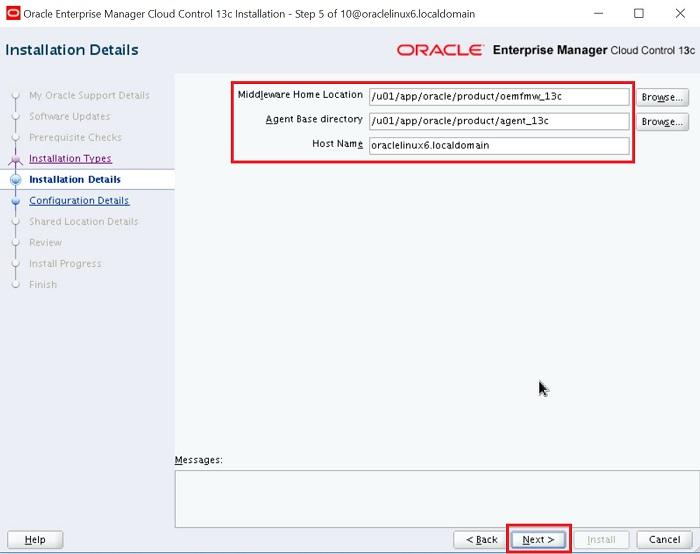Click inside the Messages text area
Screen dimensions: 700x554
coord(437,499)
